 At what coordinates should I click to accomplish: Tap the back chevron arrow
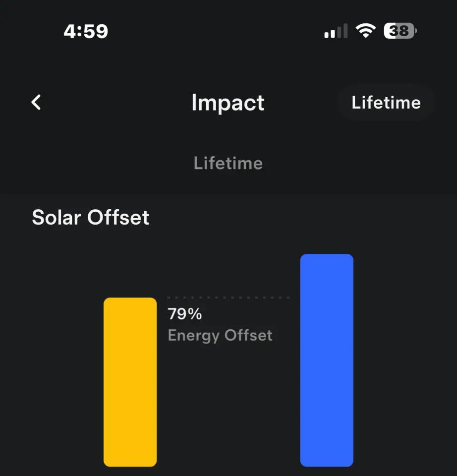(x=36, y=103)
